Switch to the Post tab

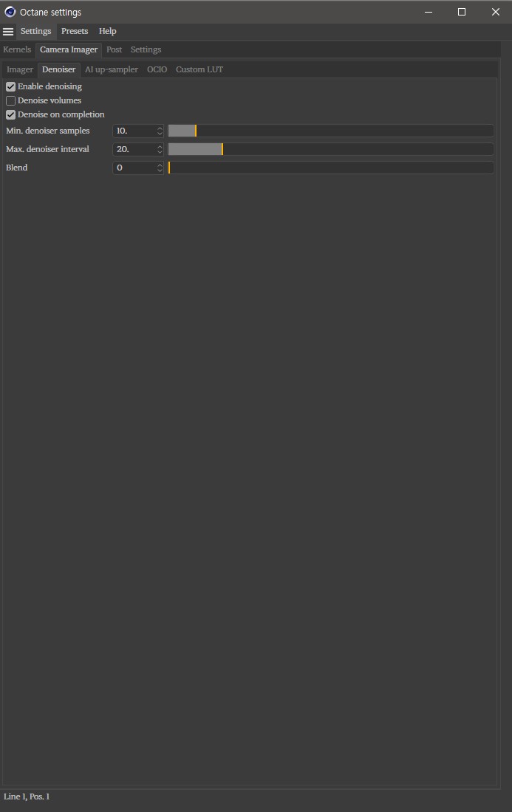coord(114,49)
